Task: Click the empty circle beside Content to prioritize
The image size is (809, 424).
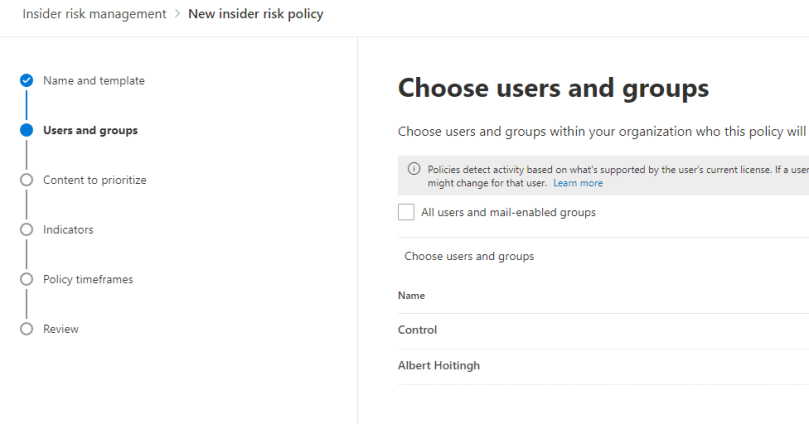Action: (x=26, y=180)
